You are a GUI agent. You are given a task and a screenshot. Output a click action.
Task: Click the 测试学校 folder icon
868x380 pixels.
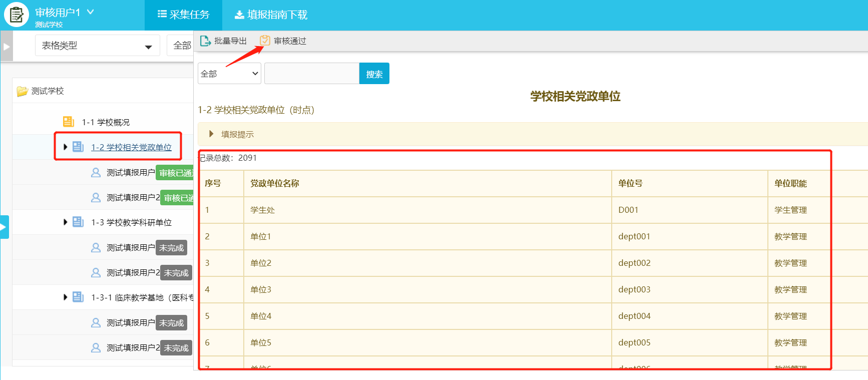click(22, 91)
